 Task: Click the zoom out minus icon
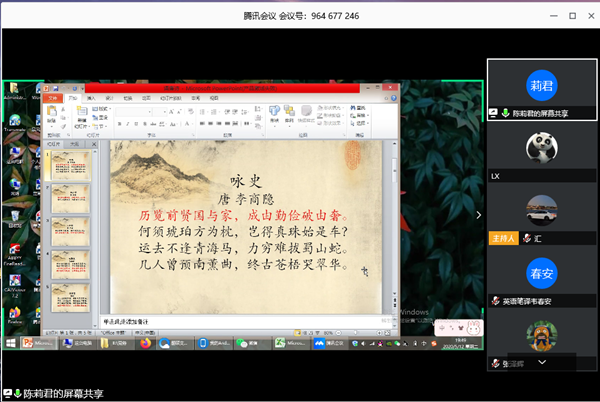coord(338,333)
